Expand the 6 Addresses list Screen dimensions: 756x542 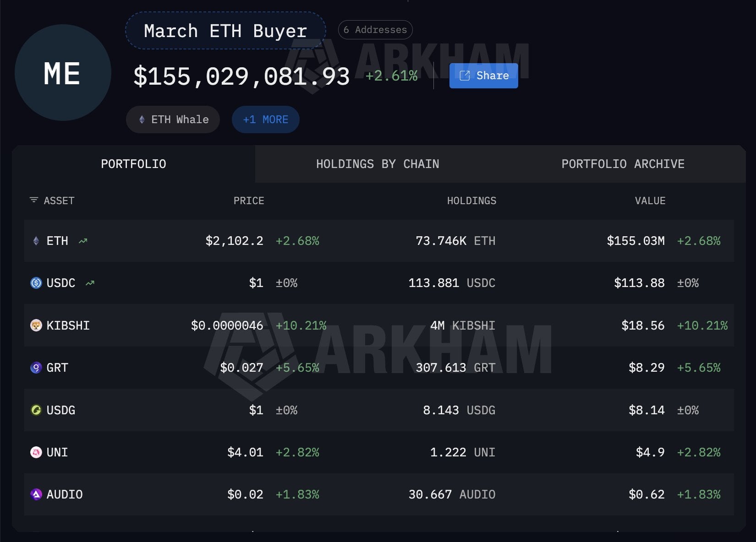click(x=375, y=29)
